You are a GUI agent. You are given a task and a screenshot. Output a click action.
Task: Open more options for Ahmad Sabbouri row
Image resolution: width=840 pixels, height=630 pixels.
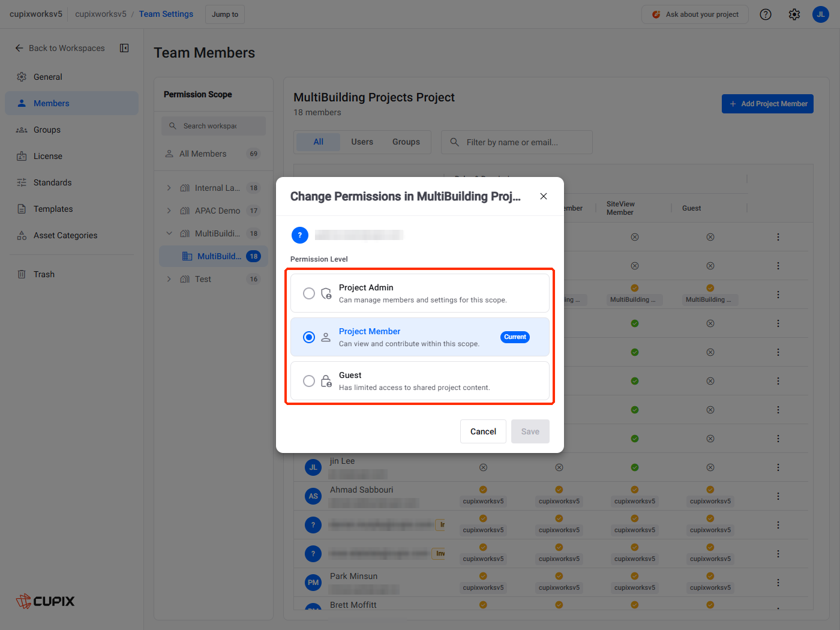pos(778,496)
